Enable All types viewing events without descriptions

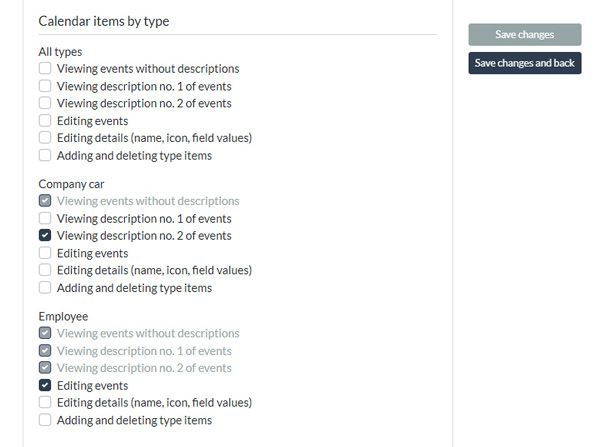(x=45, y=69)
